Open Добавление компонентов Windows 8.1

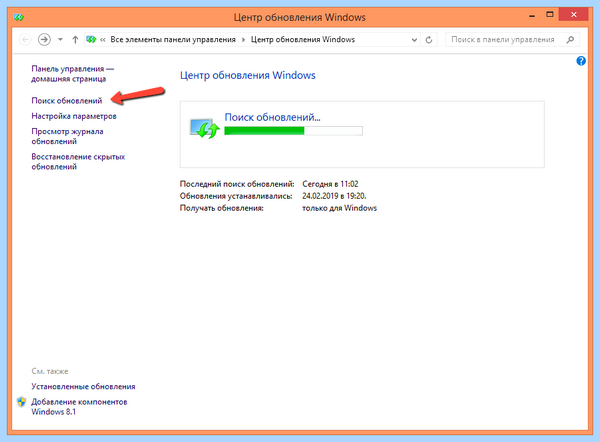[x=79, y=407]
